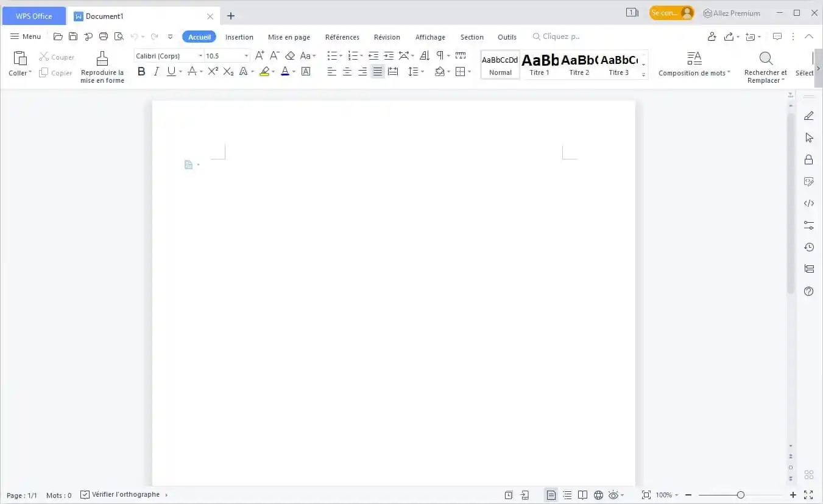Toggle italic formatting

point(156,72)
